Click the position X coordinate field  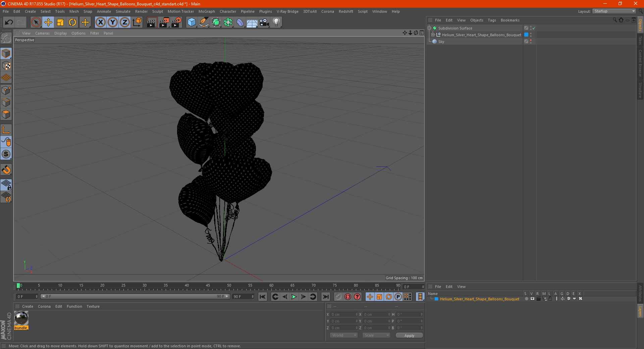[x=344, y=314]
